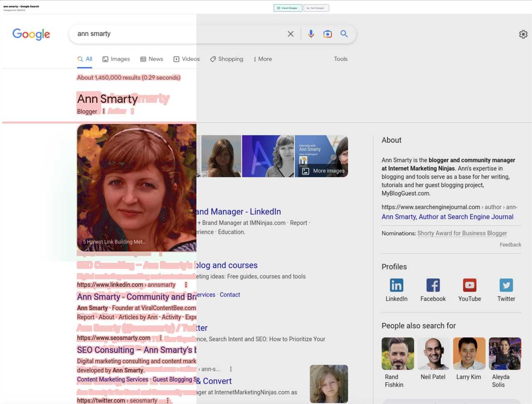Open options dots beside seosmarty.com URL

(x=160, y=338)
